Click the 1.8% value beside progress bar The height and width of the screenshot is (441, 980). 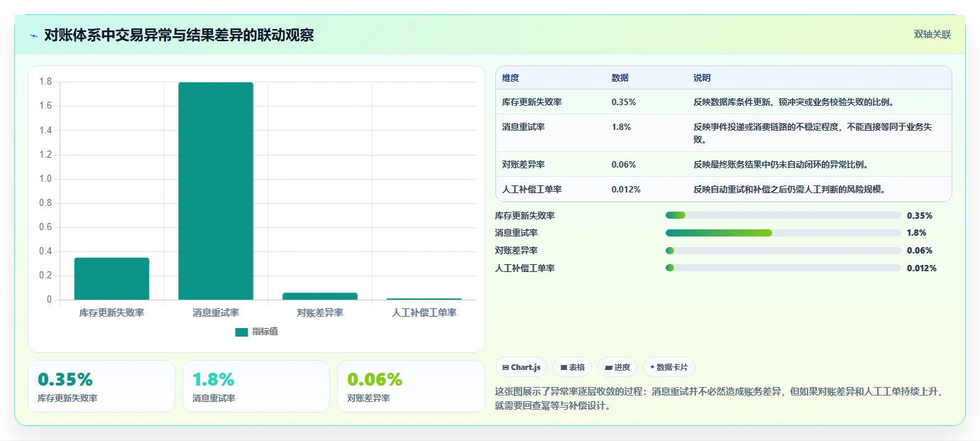pyautogui.click(x=917, y=233)
